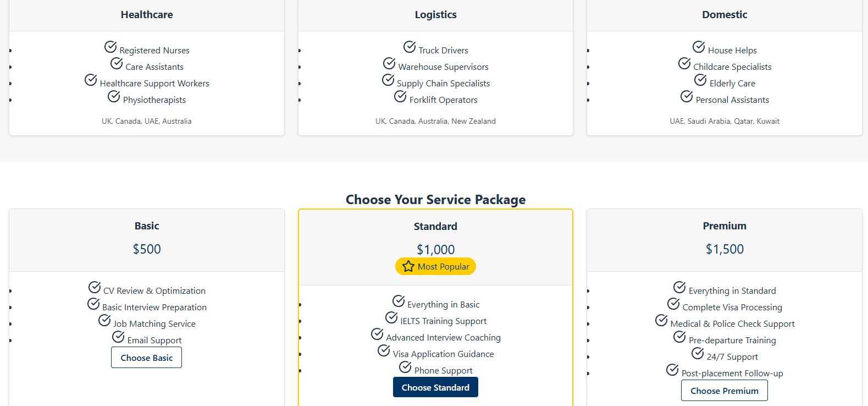Click the checkmark beside CV Review & Optimization

pyautogui.click(x=94, y=287)
